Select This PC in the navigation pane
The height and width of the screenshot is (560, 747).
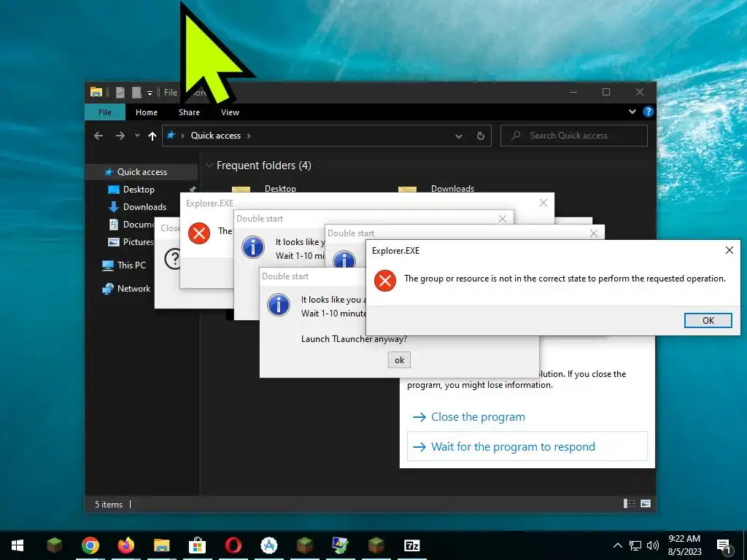tap(131, 265)
